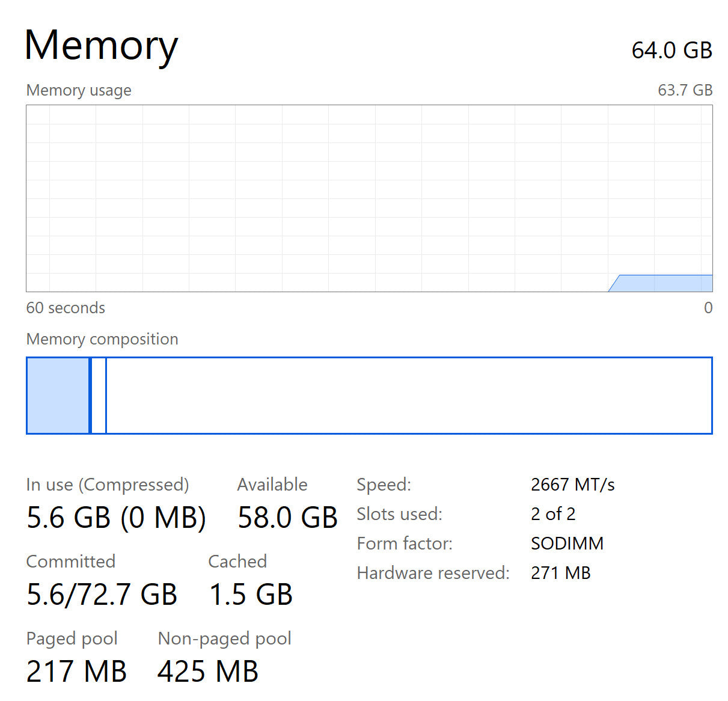Click the large empty Free segment in Memory composition

click(x=409, y=395)
